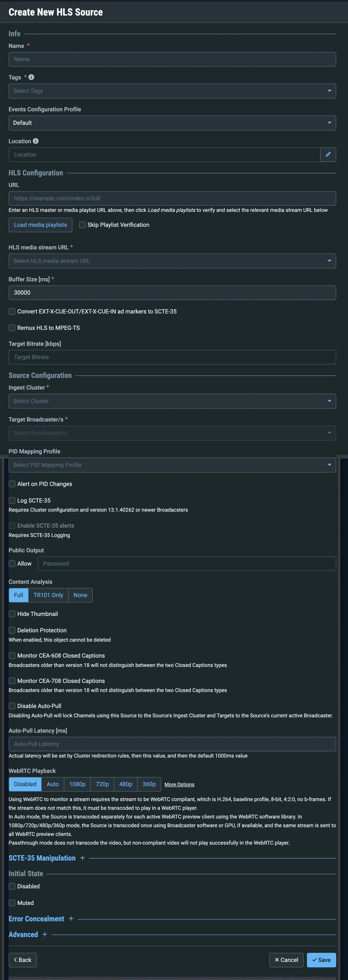
Task: Click the Cancel button
Action: tap(286, 960)
